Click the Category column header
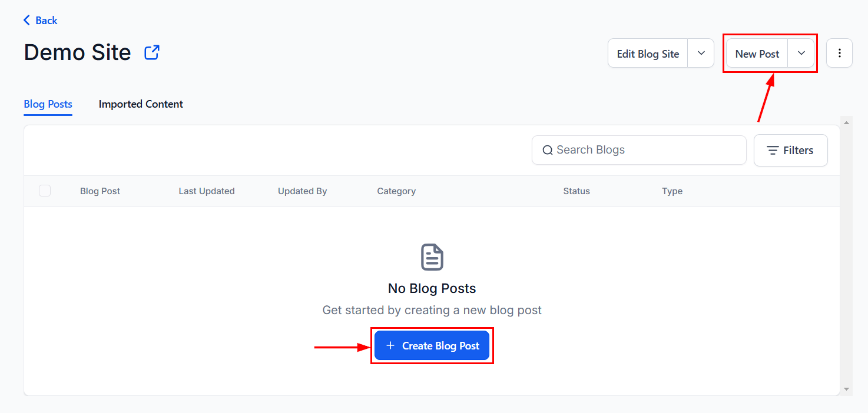The height and width of the screenshot is (413, 868). click(x=396, y=191)
